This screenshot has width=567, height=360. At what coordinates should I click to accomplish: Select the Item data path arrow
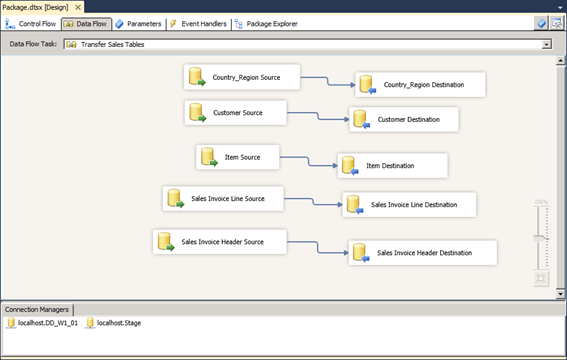[x=308, y=162]
